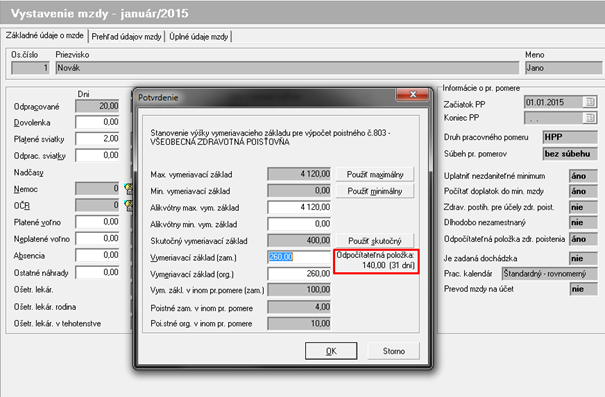Open calendar picker for Začiatok PP date
605x397 pixels.
click(590, 102)
